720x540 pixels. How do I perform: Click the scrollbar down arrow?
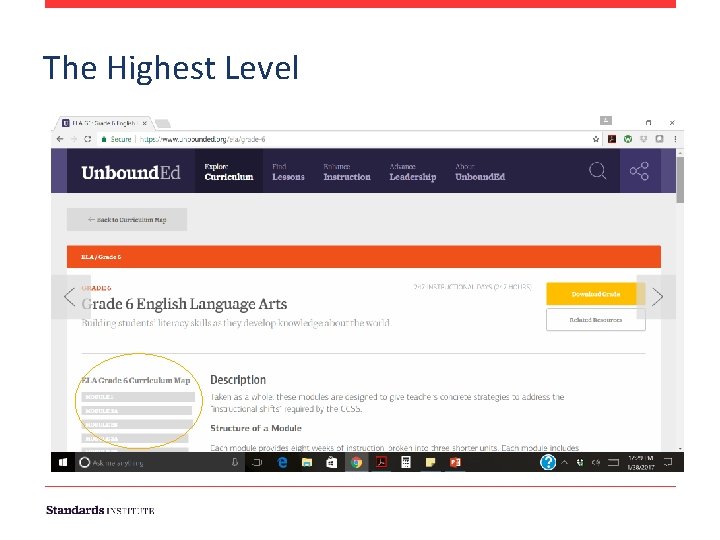coord(680,448)
